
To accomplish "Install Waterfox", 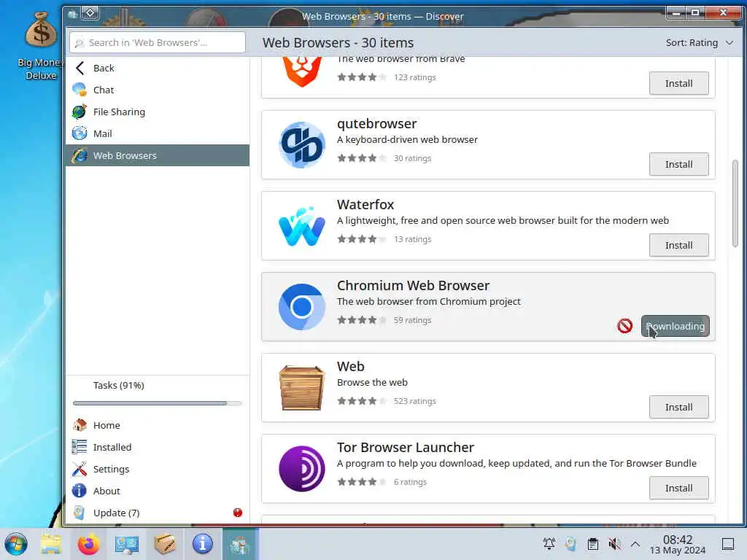I will pos(678,245).
